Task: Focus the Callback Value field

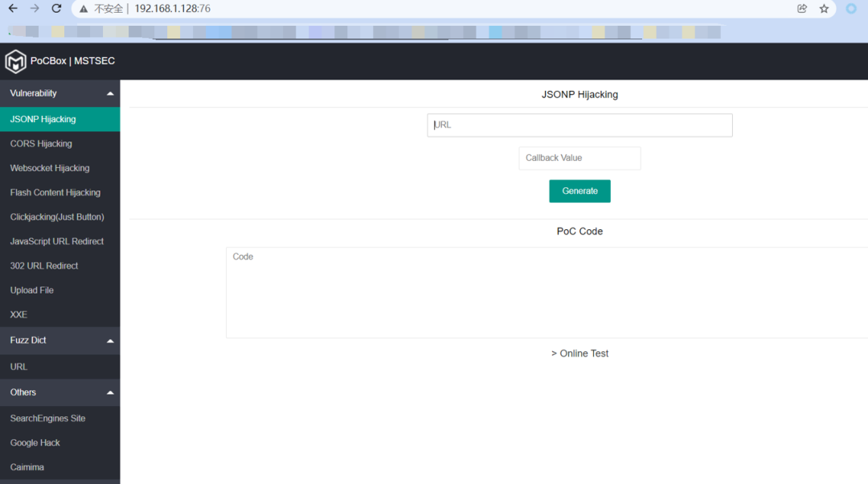Action: (x=579, y=158)
